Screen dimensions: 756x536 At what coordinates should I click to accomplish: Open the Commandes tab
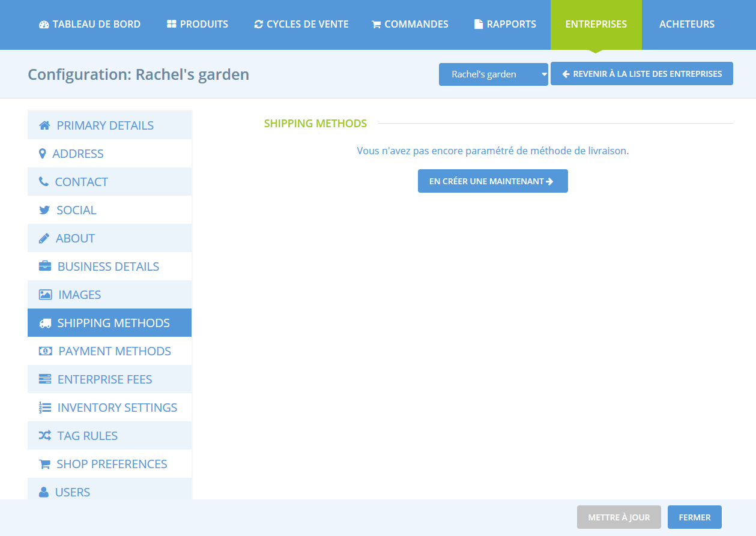point(410,25)
